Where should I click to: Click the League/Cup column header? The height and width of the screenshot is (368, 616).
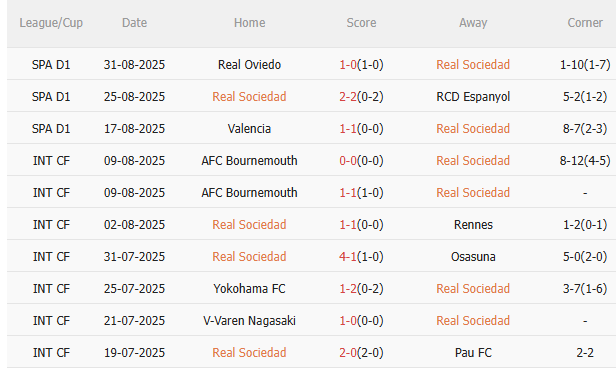coord(51,23)
